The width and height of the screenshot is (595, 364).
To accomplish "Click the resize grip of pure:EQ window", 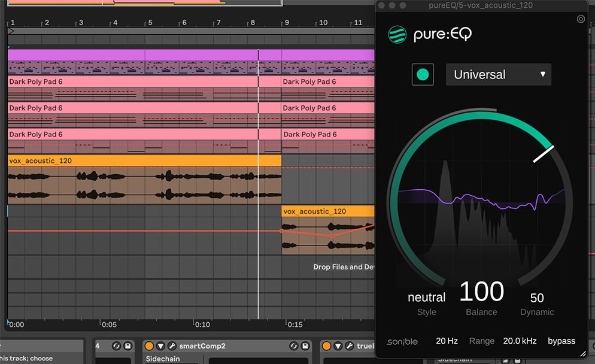I will click(x=583, y=354).
